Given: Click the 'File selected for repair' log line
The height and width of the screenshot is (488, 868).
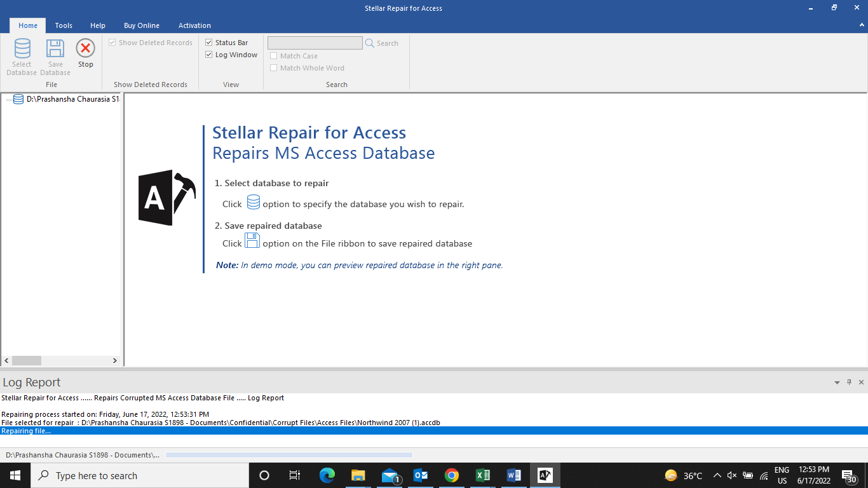Looking at the screenshot, I should [220, 423].
